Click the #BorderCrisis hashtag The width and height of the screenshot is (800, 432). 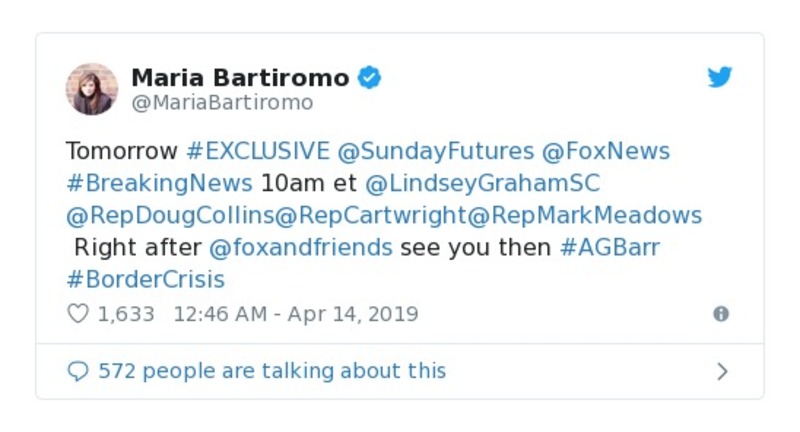[x=145, y=279]
